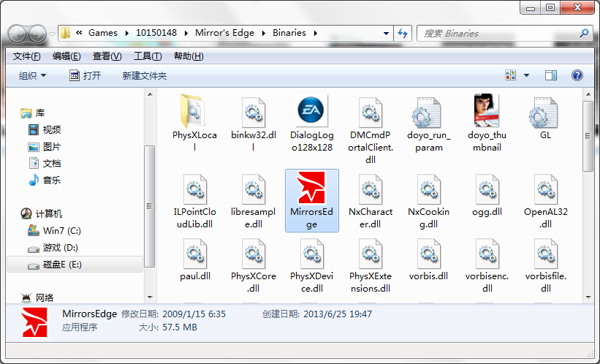Open the help question mark icon

click(577, 75)
